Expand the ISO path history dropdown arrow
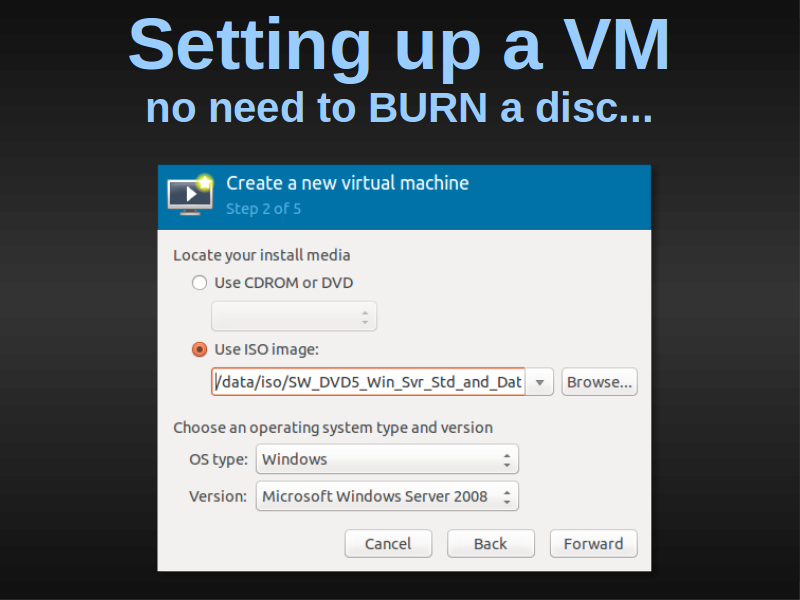 pyautogui.click(x=539, y=382)
